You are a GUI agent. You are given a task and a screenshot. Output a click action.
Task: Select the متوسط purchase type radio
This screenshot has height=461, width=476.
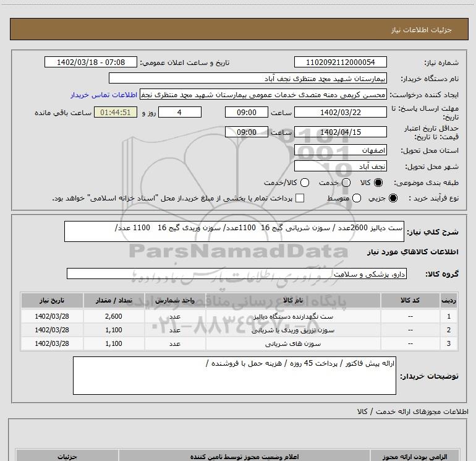pyautogui.click(x=357, y=198)
